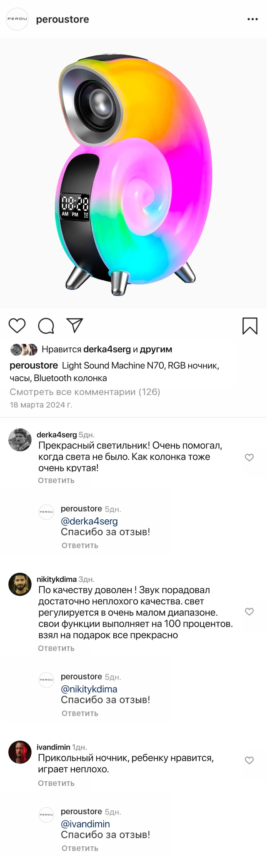Viewport: 267px width, 868px height.
Task: Open the RGB speaker product image
Action: (133, 173)
